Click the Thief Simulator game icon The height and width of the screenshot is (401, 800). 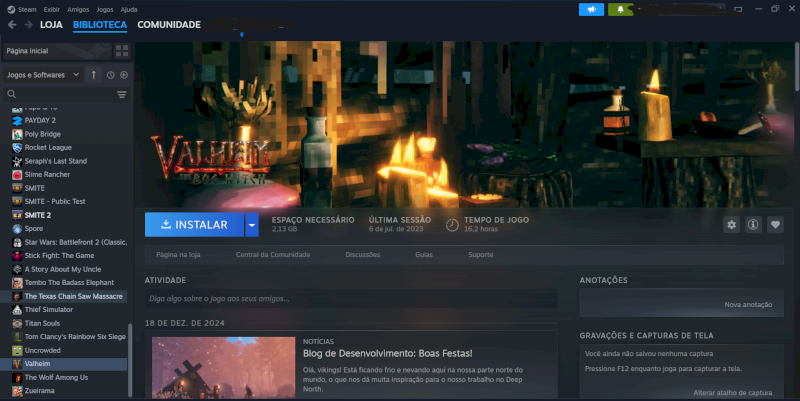(17, 310)
